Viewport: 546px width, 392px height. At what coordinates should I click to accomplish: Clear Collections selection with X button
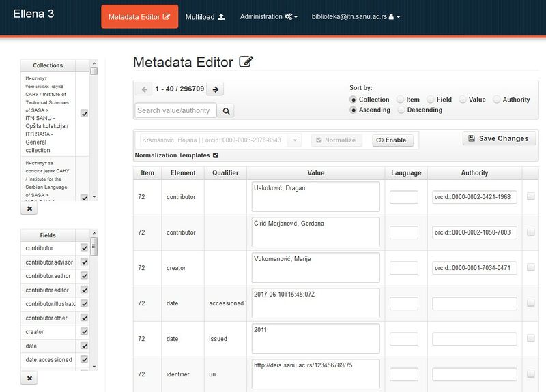click(x=29, y=209)
